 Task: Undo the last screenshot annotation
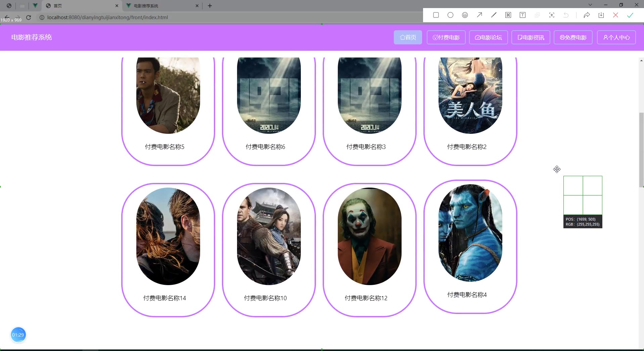[566, 15]
